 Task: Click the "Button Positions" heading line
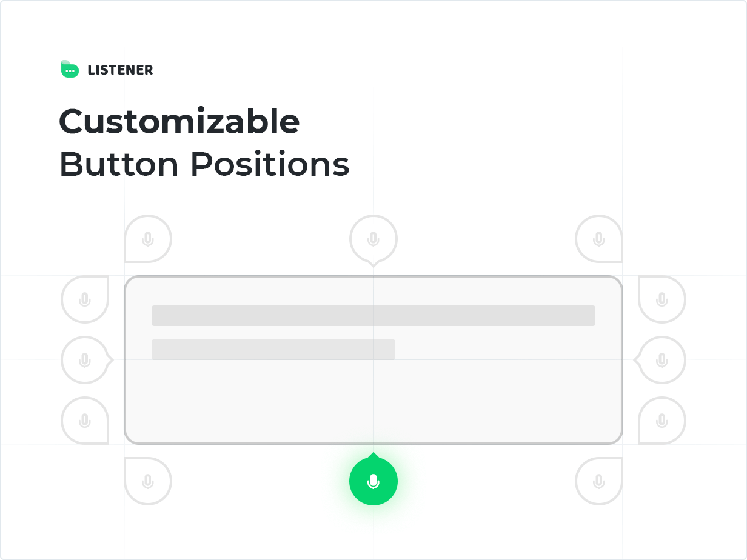pyautogui.click(x=204, y=164)
